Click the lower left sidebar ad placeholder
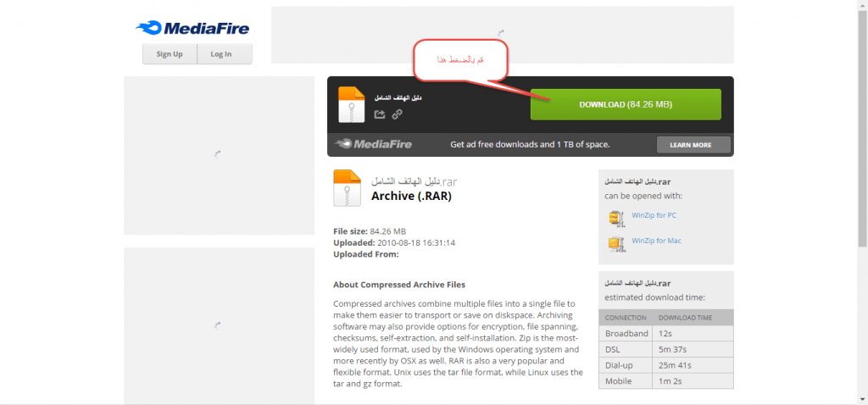This screenshot has height=405, width=868. [x=220, y=326]
